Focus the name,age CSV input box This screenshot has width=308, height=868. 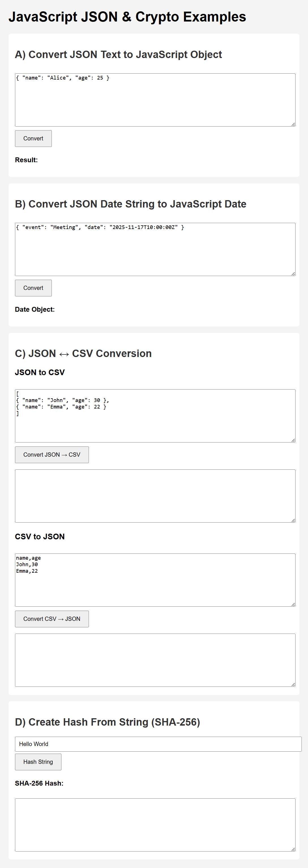tap(155, 580)
